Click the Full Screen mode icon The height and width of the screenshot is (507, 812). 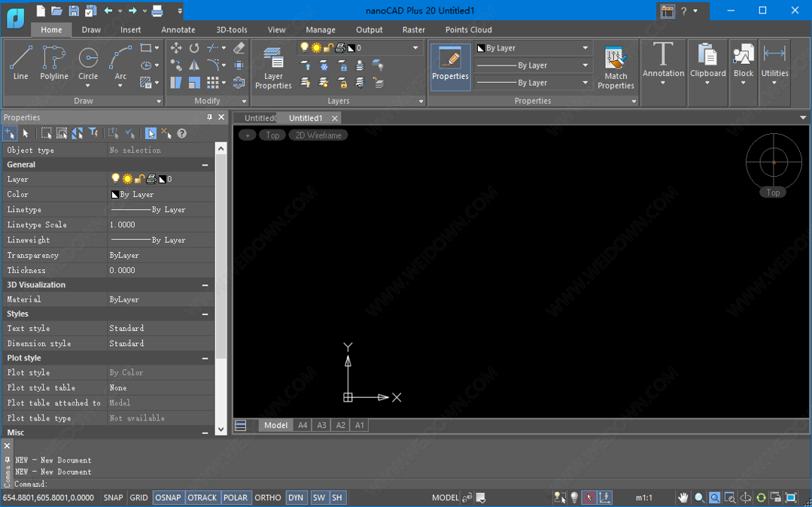point(791,498)
